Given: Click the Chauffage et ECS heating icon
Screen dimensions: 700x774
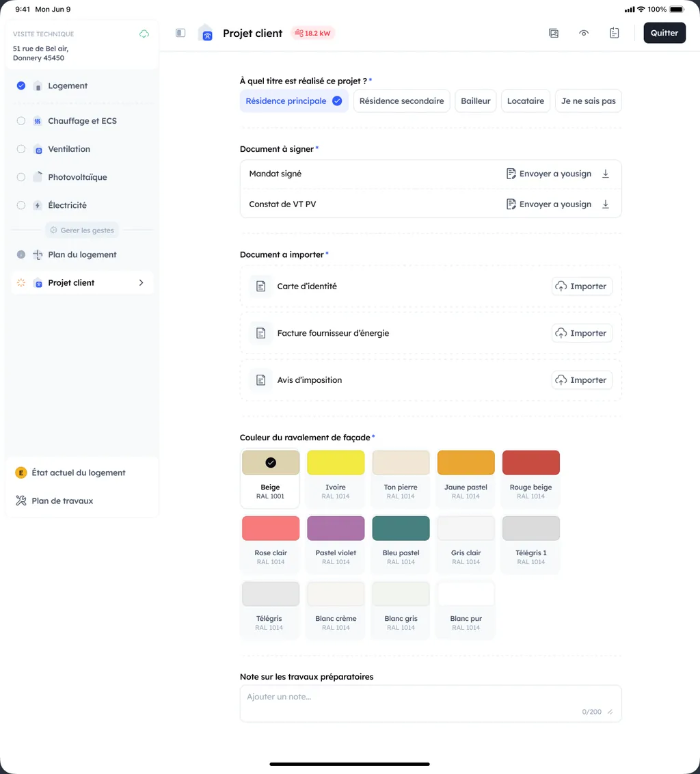Looking at the screenshot, I should click(x=38, y=121).
